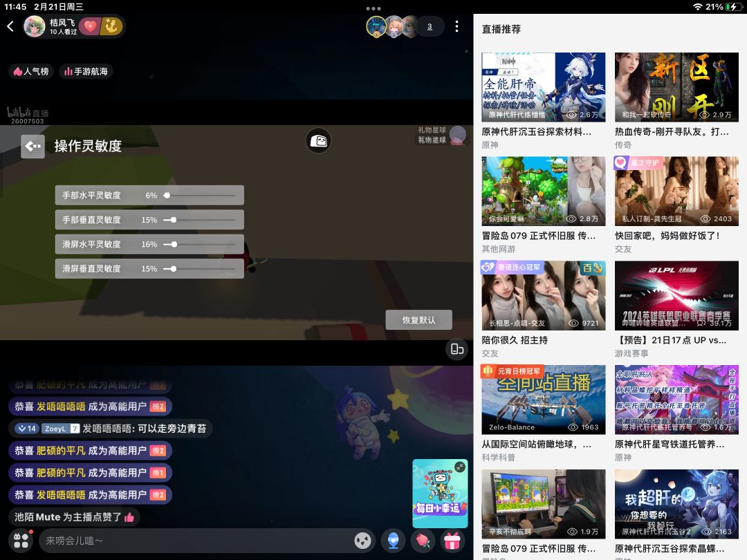
Task: Tap the battery 21% indicator
Action: click(x=723, y=7)
